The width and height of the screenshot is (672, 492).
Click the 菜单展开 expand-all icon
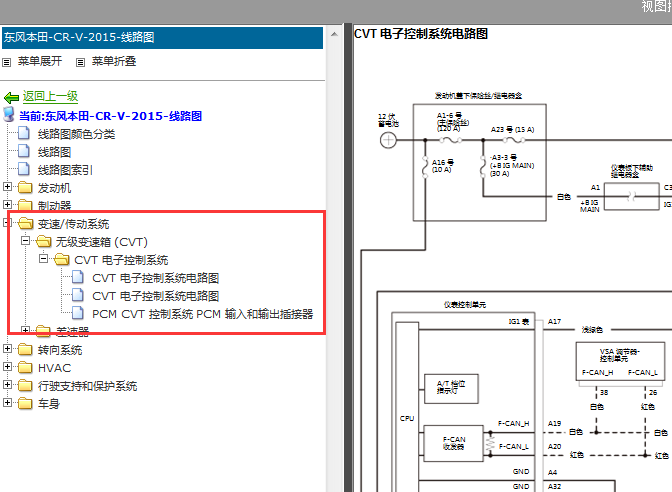point(6,63)
